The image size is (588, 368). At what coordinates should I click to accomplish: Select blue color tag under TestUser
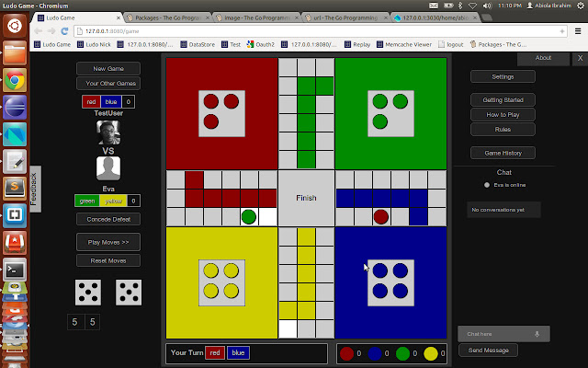(x=111, y=102)
